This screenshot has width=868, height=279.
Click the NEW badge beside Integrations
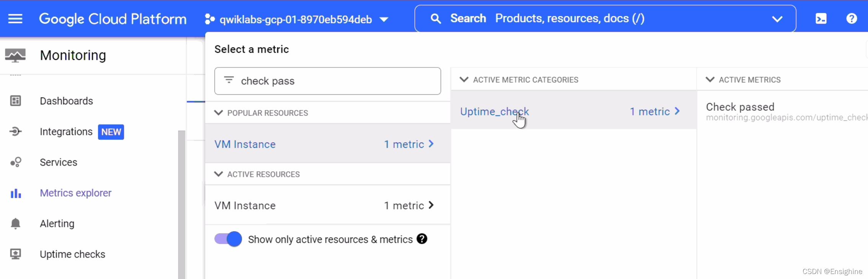tap(111, 132)
